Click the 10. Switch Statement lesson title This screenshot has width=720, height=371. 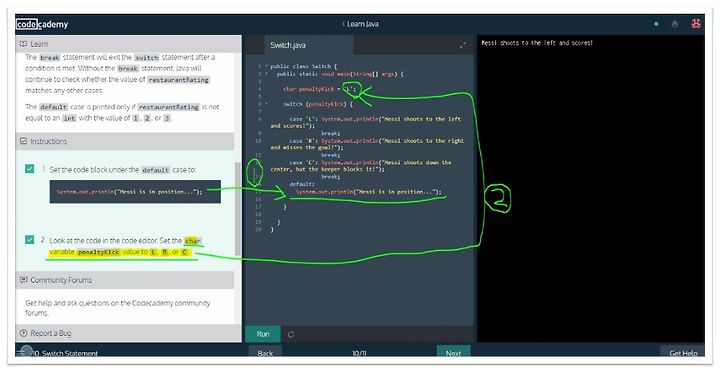tap(66, 353)
